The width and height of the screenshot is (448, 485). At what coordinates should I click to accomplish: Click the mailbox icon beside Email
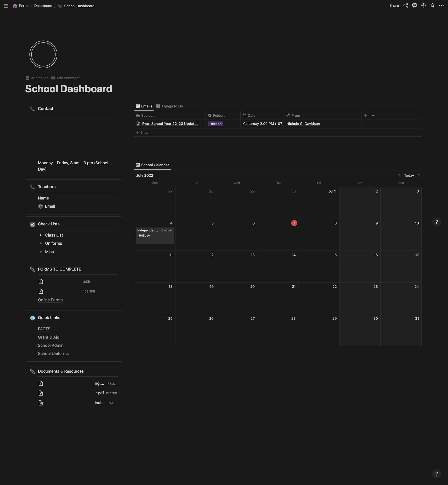pyautogui.click(x=41, y=206)
